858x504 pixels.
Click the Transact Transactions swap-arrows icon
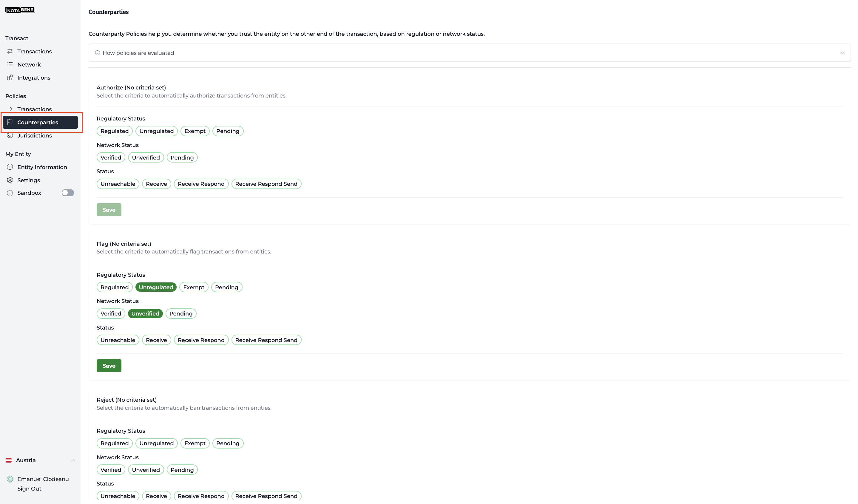point(10,51)
